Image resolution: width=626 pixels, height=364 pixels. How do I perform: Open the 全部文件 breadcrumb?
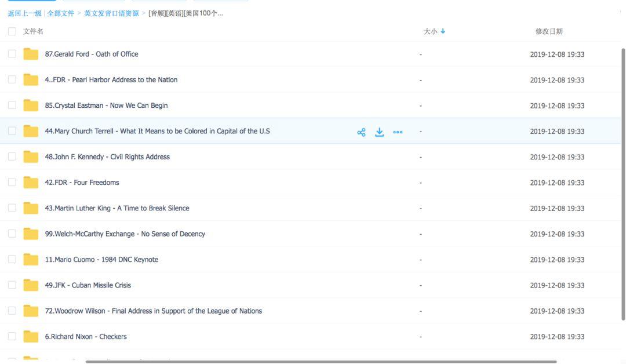[x=61, y=13]
